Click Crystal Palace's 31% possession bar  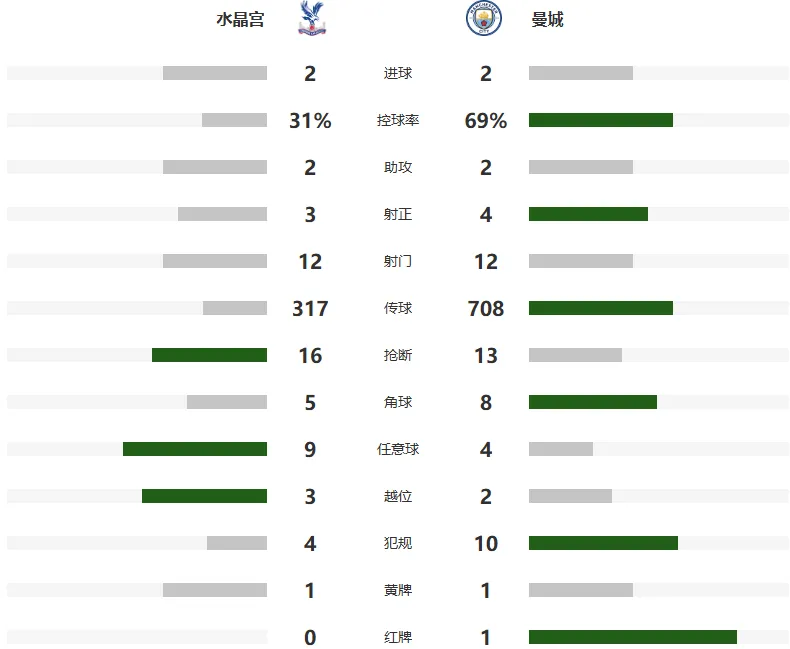[234, 120]
